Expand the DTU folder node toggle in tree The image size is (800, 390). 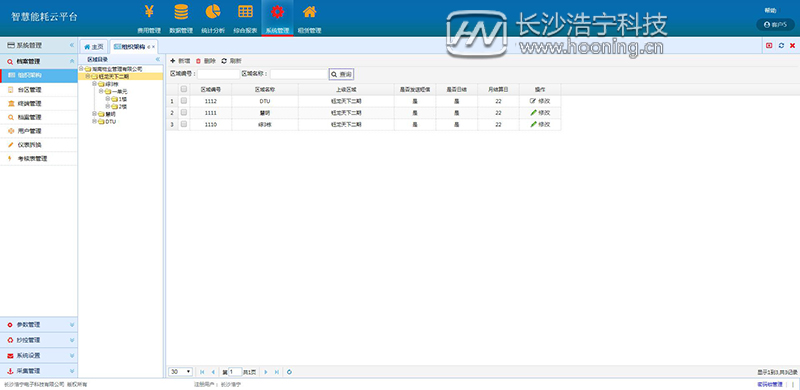(94, 121)
